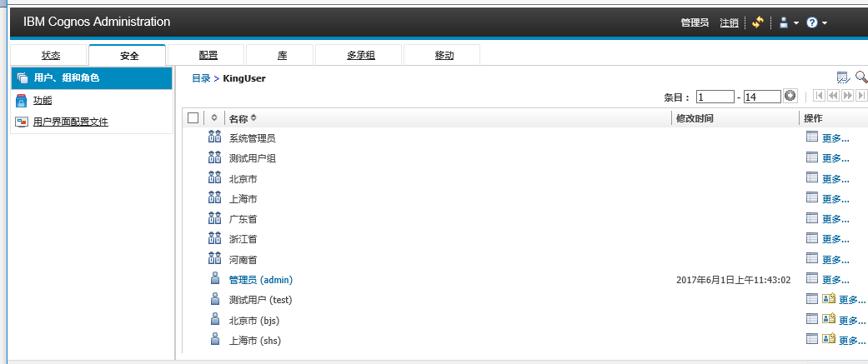Sort by the type column diamond icon

214,117
